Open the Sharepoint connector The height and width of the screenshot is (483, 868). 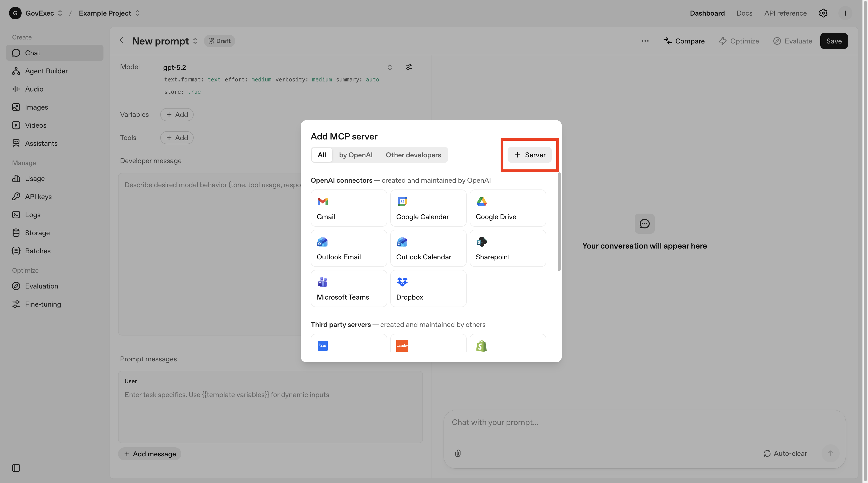point(507,248)
